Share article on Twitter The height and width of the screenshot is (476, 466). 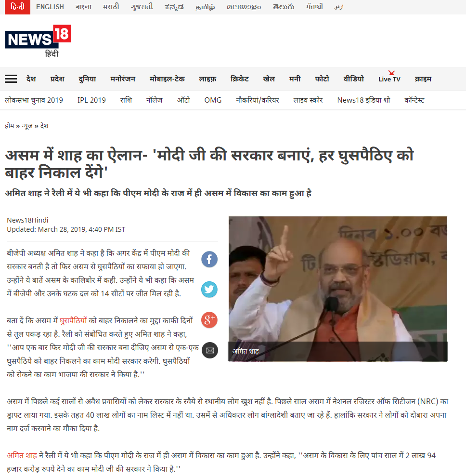click(209, 290)
